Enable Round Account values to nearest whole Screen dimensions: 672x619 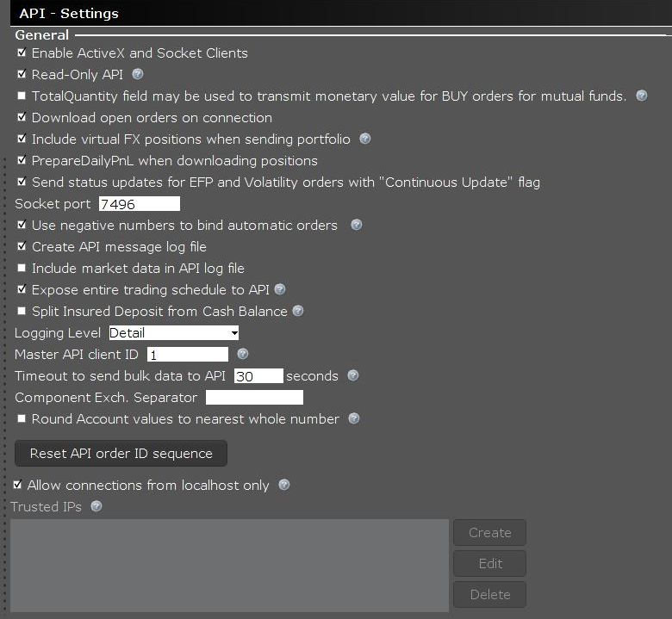pos(22,418)
